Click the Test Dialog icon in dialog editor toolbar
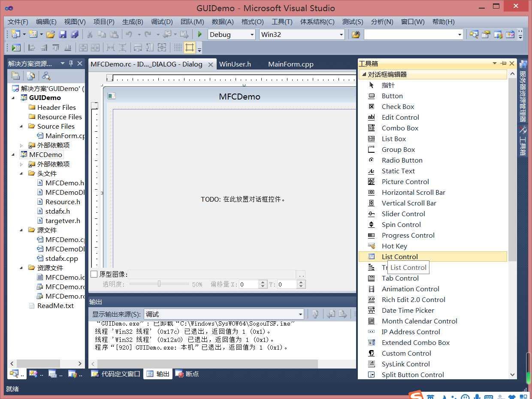This screenshot has width=532, height=399. pyautogui.click(x=16, y=48)
